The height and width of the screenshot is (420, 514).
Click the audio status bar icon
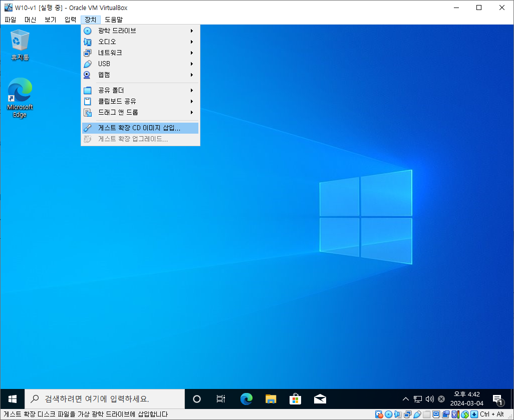[398, 414]
